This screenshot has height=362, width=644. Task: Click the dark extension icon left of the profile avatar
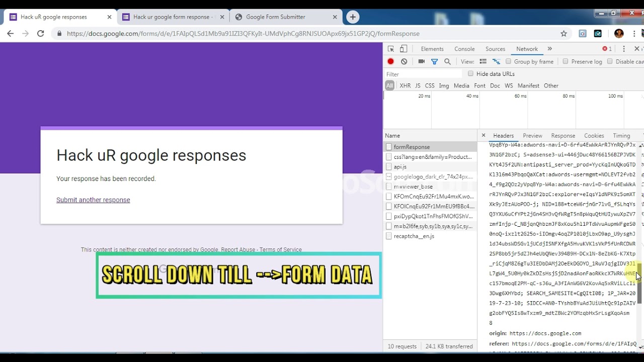point(598,34)
